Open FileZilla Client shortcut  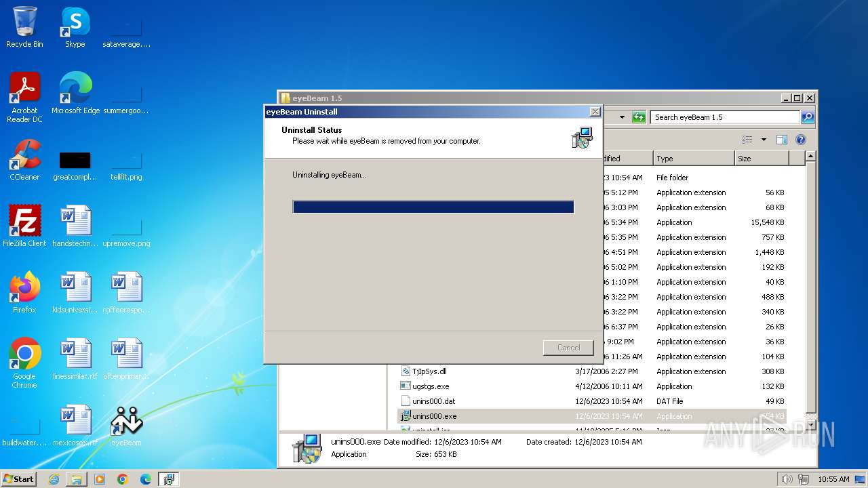[x=24, y=226]
